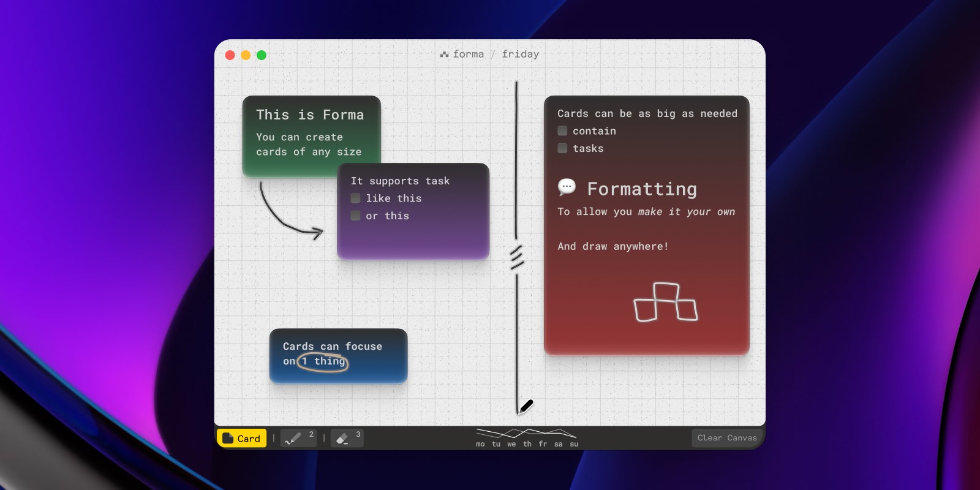The height and width of the screenshot is (490, 980).
Task: Click the forma logo icon in title
Action: click(444, 55)
